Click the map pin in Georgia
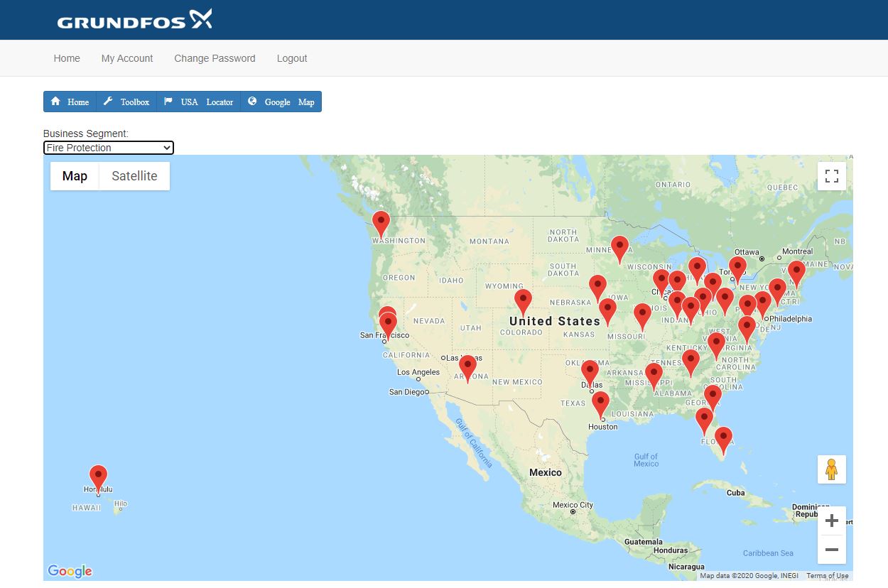The height and width of the screenshot is (588, 888). pos(713,398)
